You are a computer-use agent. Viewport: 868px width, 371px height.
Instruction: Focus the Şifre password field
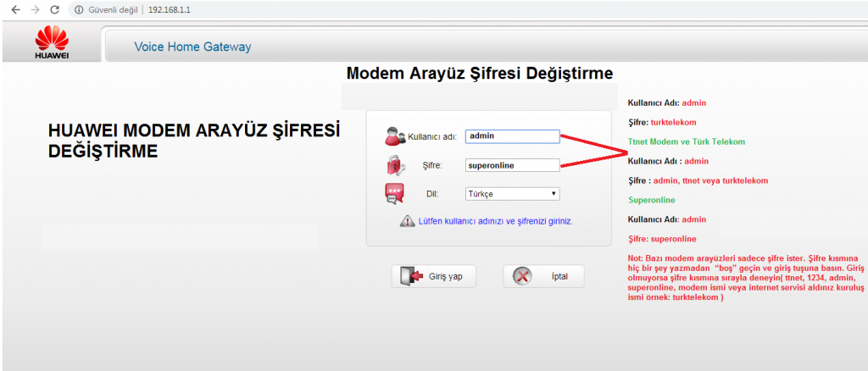(x=513, y=165)
